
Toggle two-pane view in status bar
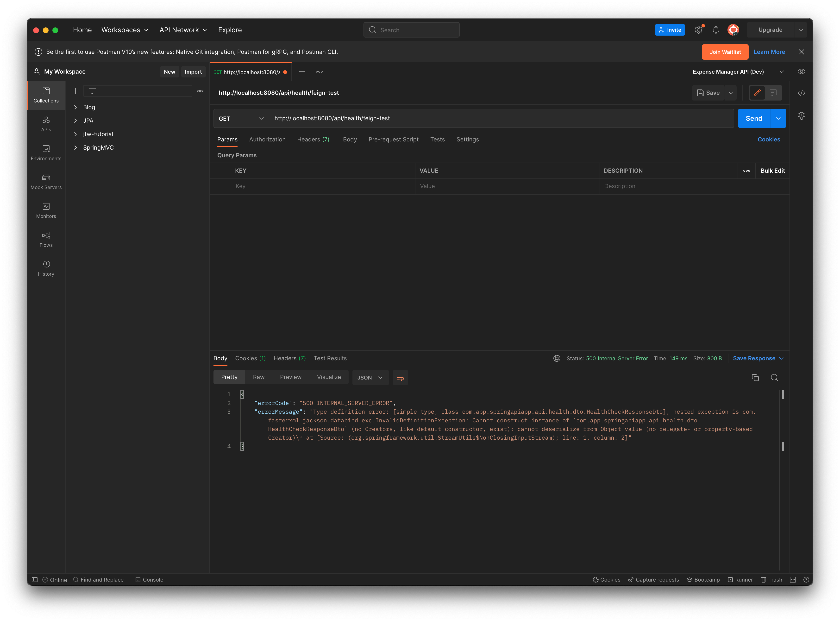tap(793, 580)
